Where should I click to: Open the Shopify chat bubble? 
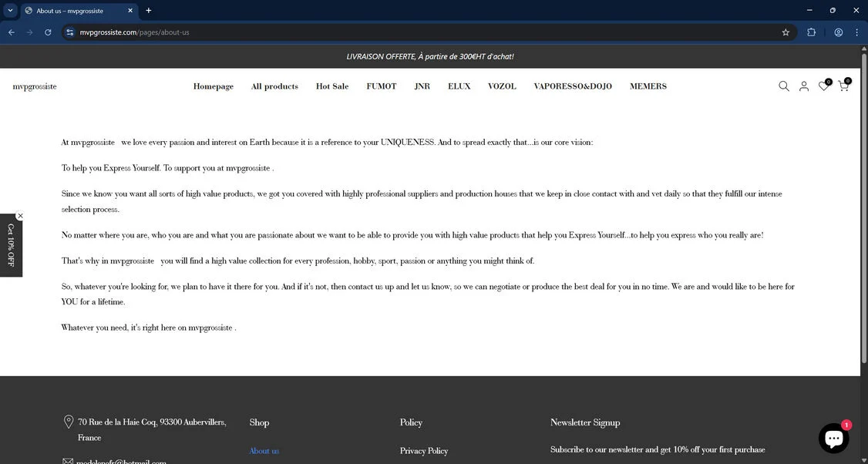pyautogui.click(x=833, y=439)
